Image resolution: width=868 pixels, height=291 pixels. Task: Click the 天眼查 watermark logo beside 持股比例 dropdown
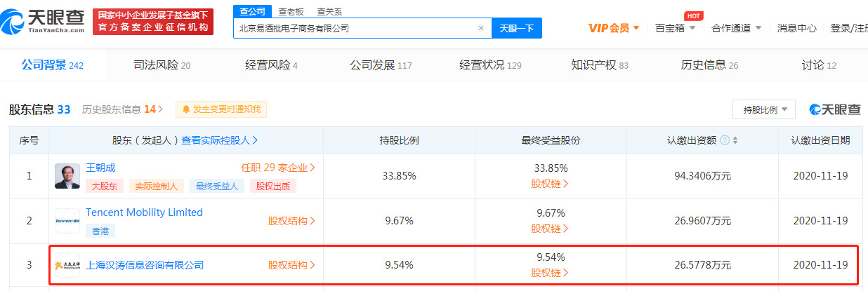pos(834,109)
